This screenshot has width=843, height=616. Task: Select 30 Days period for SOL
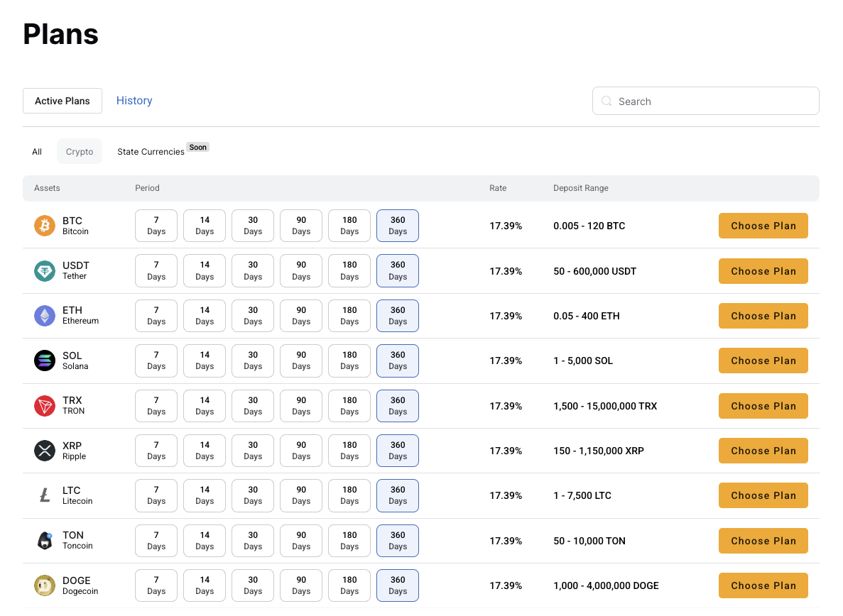253,361
